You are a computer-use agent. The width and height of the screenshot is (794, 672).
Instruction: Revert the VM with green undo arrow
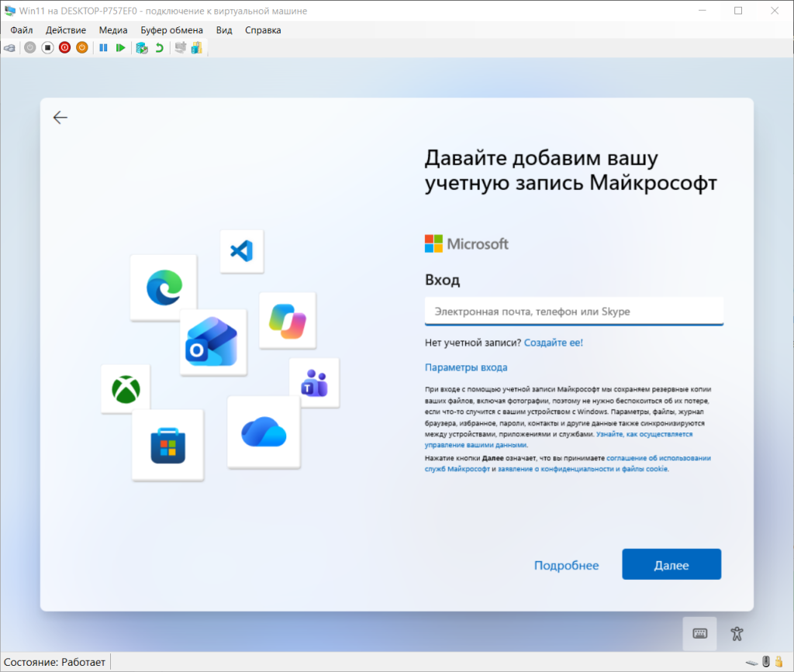pos(160,47)
